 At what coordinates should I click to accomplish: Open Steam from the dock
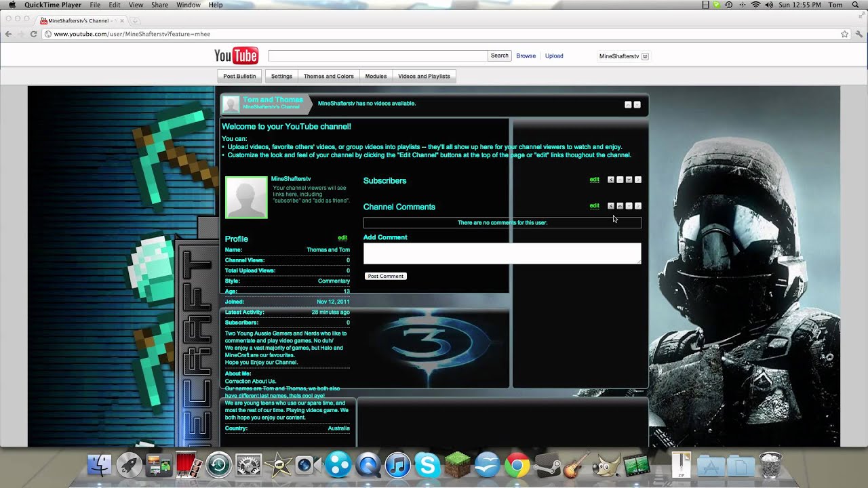point(547,465)
